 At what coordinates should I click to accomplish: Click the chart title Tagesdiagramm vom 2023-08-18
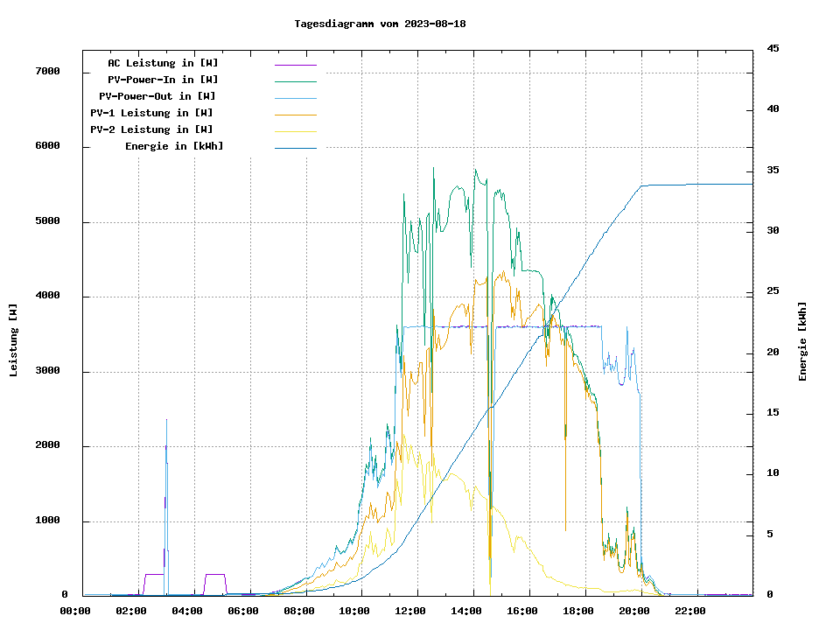[380, 24]
